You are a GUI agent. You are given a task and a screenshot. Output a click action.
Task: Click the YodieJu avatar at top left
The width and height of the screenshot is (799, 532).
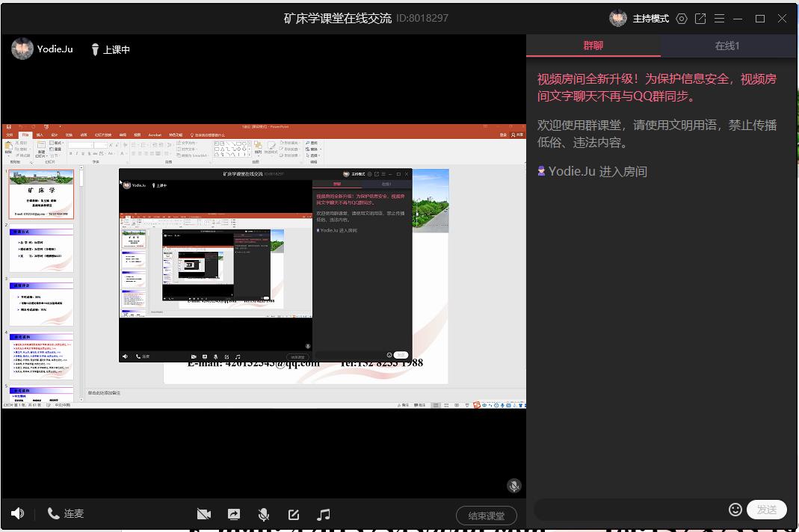click(x=22, y=49)
